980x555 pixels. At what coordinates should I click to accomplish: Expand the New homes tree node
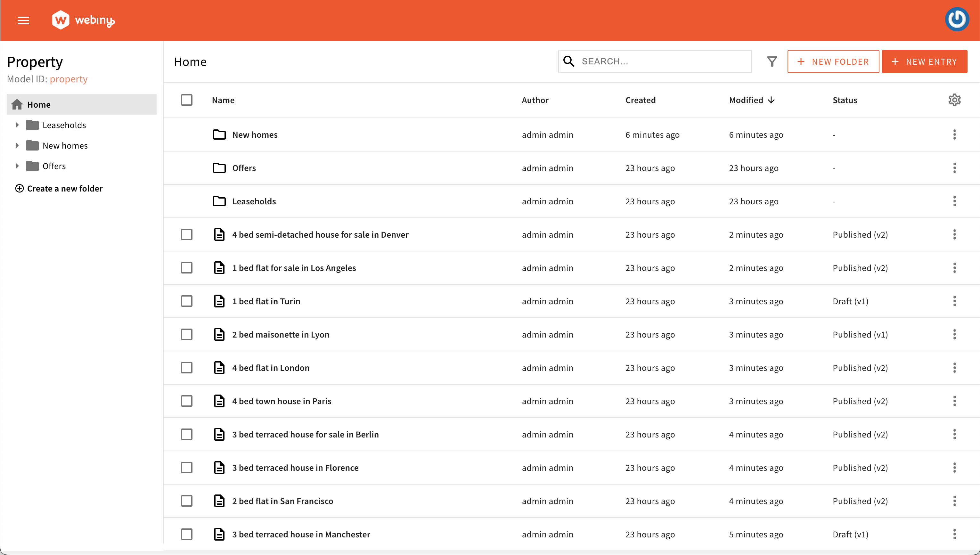tap(17, 146)
